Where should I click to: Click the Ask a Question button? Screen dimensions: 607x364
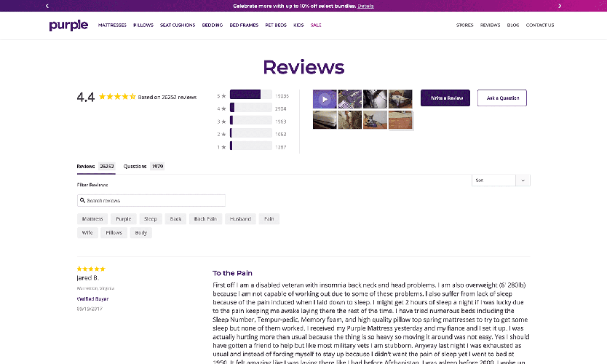tap(502, 98)
